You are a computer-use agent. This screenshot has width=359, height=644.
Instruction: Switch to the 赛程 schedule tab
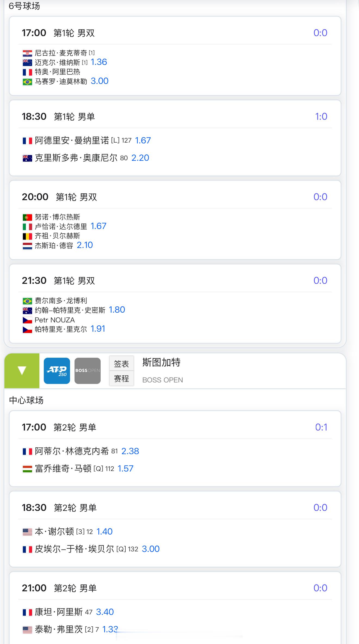pyautogui.click(x=122, y=378)
